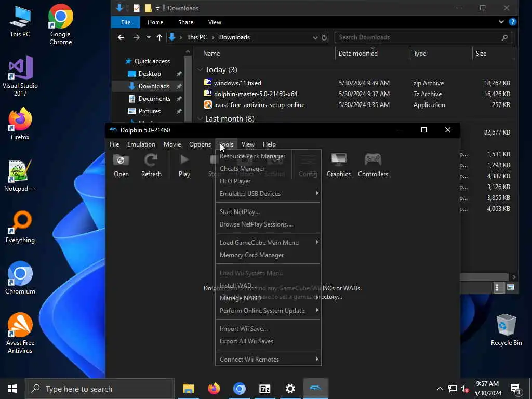Screen dimensions: 532x399
Task: Expand Perform Online System Update submenu
Action: tap(268, 311)
